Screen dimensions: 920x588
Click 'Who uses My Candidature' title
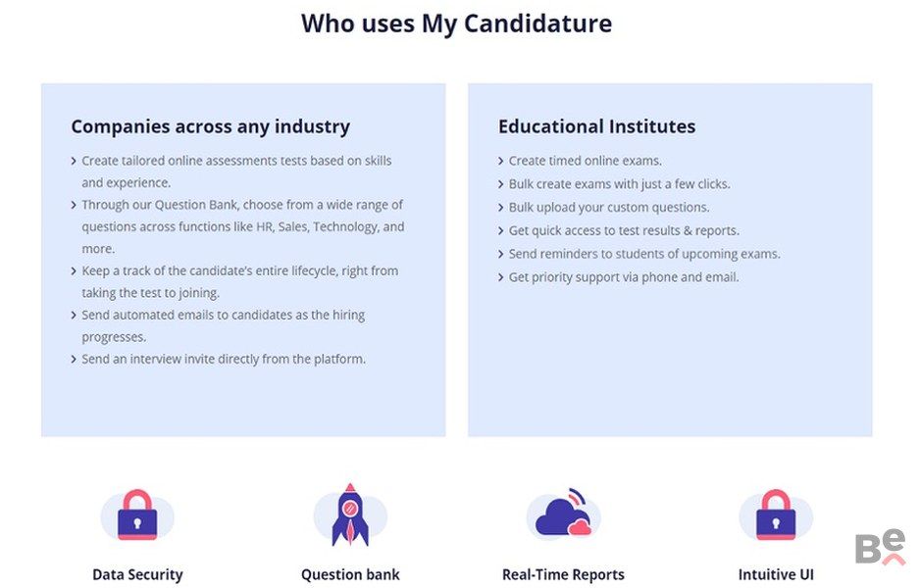(456, 24)
